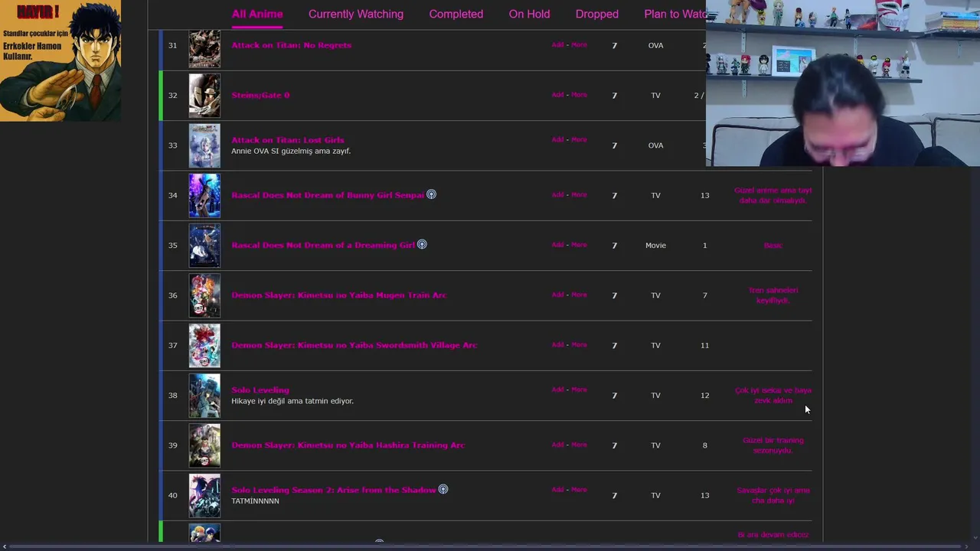Open Attack on Titan: No Regrets title link

(x=292, y=45)
